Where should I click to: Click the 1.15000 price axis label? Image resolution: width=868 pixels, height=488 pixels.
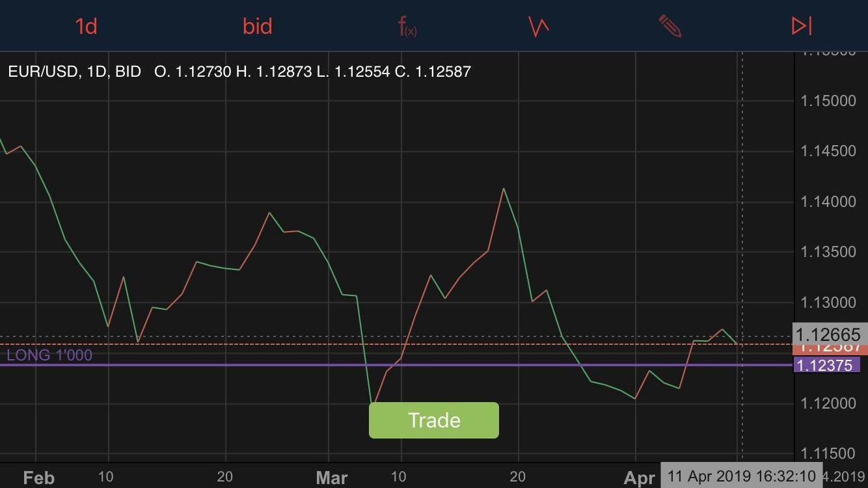tap(828, 101)
